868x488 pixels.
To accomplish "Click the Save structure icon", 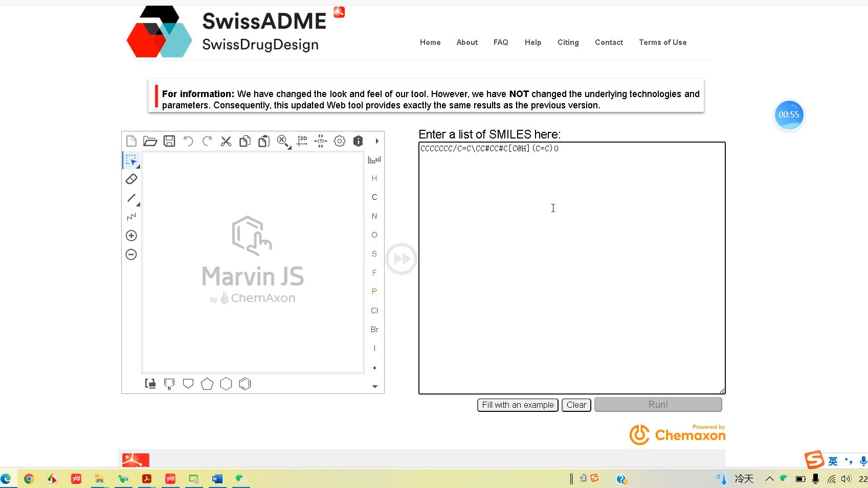I will click(x=169, y=141).
